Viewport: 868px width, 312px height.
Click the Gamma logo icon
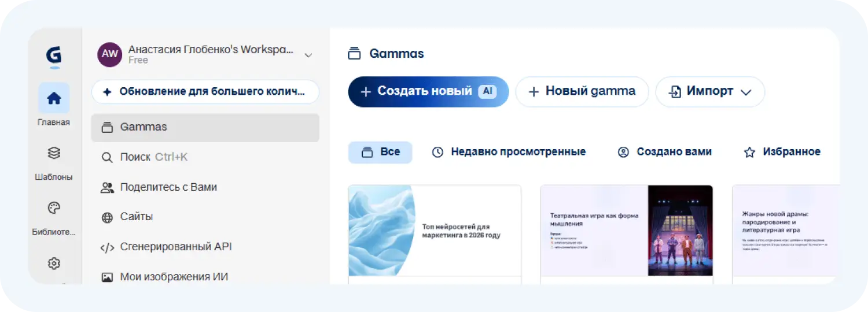coord(54,57)
